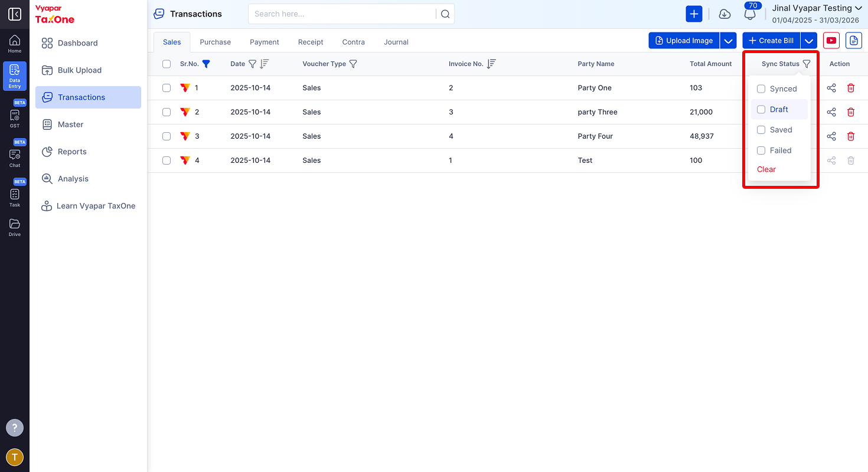The image size is (868, 472).
Task: Click the search magnifier icon
Action: click(x=445, y=14)
